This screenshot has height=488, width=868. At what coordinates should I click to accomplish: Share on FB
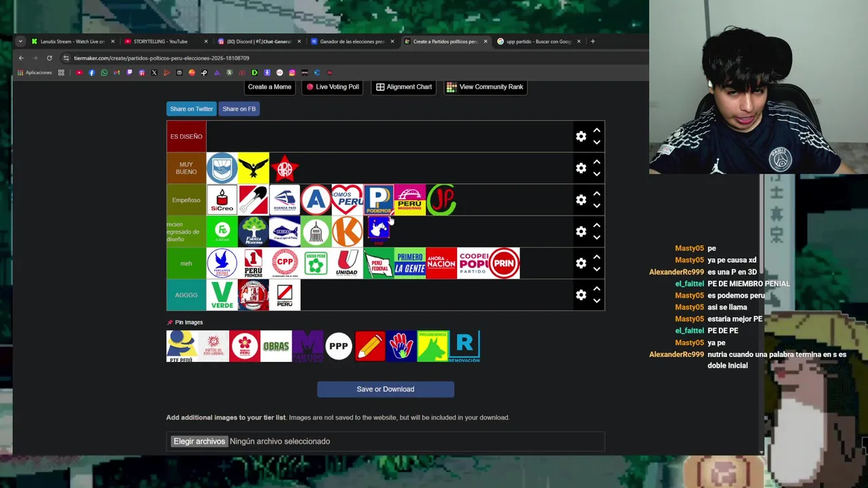click(239, 108)
